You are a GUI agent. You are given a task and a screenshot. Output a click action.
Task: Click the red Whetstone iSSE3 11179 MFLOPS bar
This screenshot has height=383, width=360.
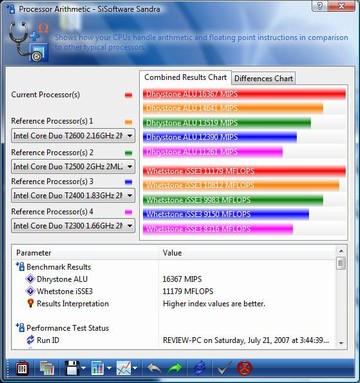[244, 171]
